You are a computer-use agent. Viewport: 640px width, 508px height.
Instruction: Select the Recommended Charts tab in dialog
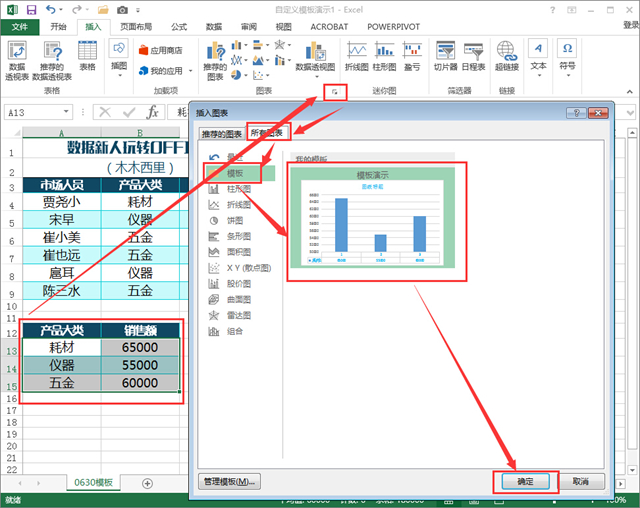[x=222, y=133]
